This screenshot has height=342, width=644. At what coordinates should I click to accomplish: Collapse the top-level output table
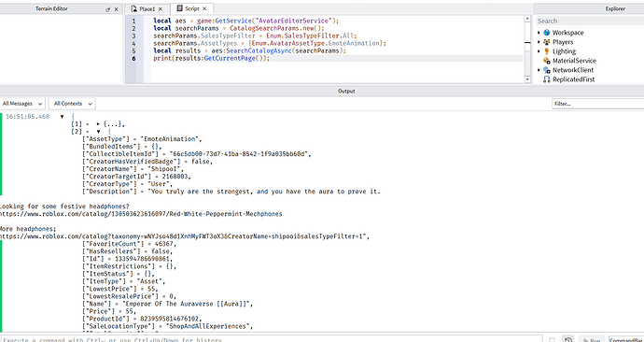62,117
